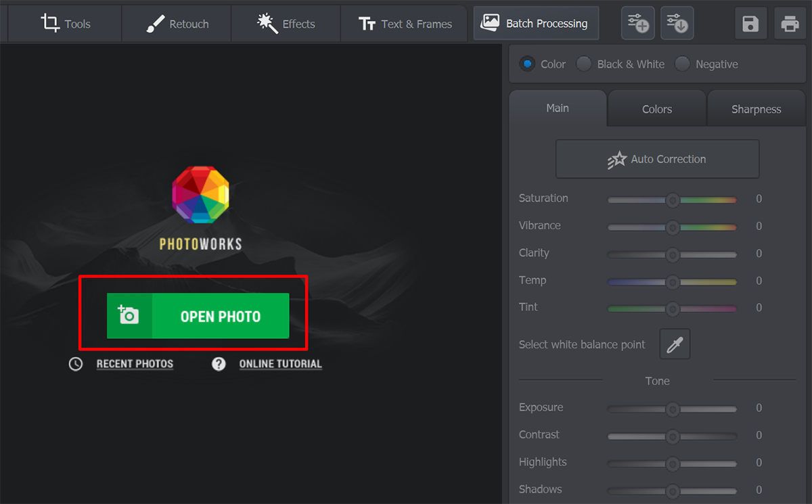
Task: Select the Negative radio button
Action: click(x=682, y=64)
